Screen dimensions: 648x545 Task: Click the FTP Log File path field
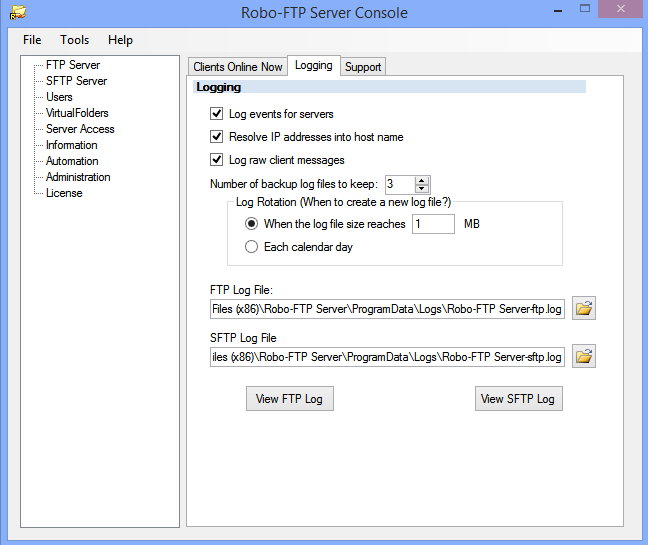[387, 309]
